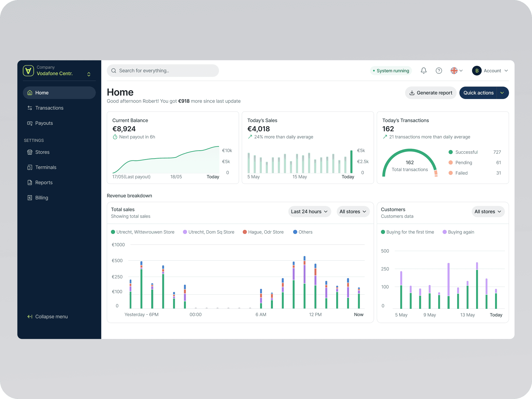The image size is (532, 399).
Task: Toggle the Hague, Odr Store legend series
Action: click(263, 232)
